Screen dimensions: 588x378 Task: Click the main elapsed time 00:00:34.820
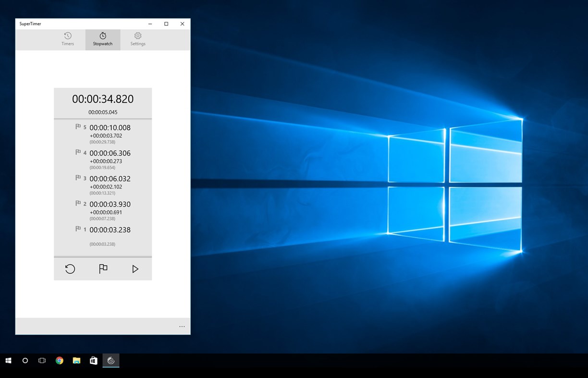tap(103, 99)
